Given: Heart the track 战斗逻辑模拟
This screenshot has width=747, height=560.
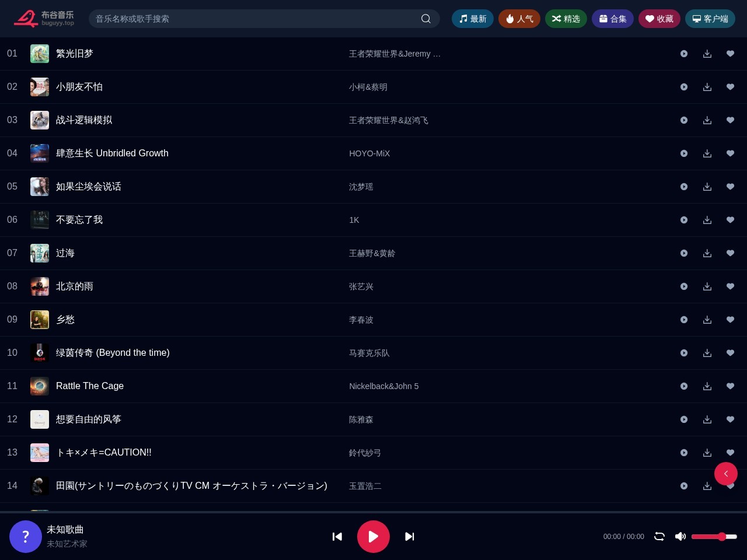Looking at the screenshot, I should (x=730, y=120).
